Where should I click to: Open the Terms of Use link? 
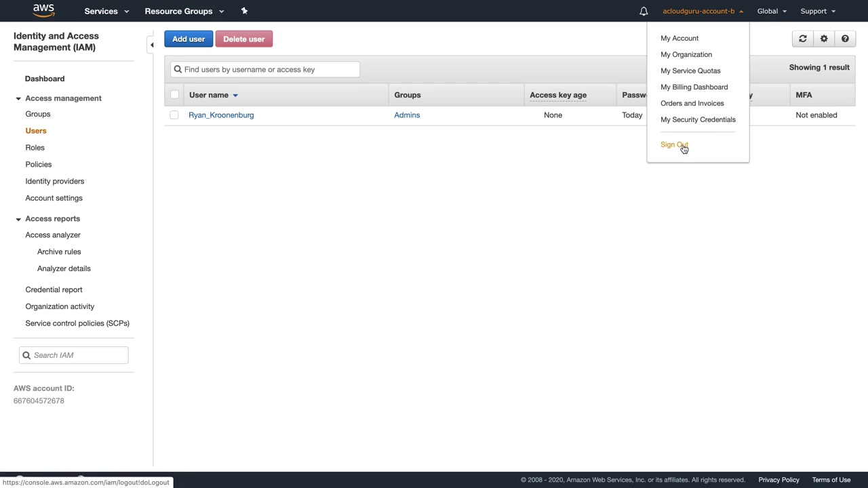[831, 480]
